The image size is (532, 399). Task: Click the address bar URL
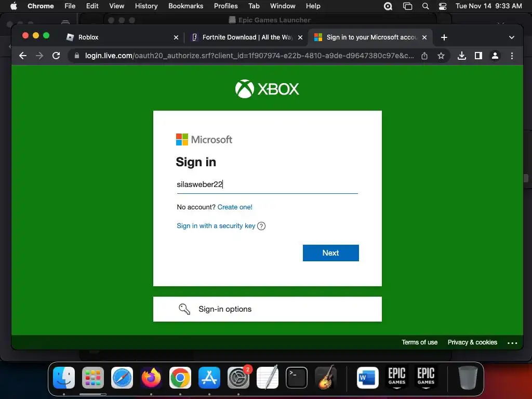click(x=249, y=56)
